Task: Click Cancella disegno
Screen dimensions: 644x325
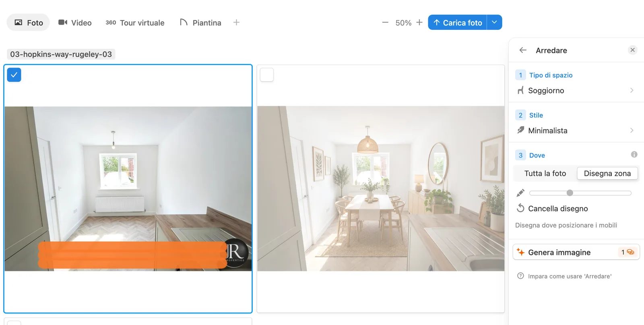Action: coord(552,208)
